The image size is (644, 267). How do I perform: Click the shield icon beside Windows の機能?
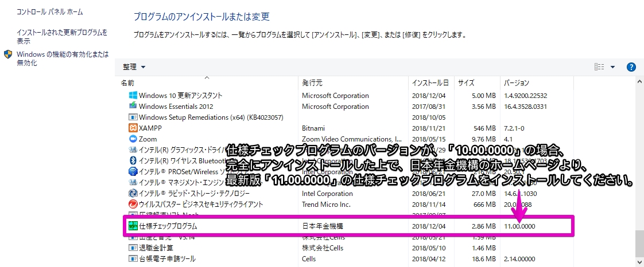[8, 54]
